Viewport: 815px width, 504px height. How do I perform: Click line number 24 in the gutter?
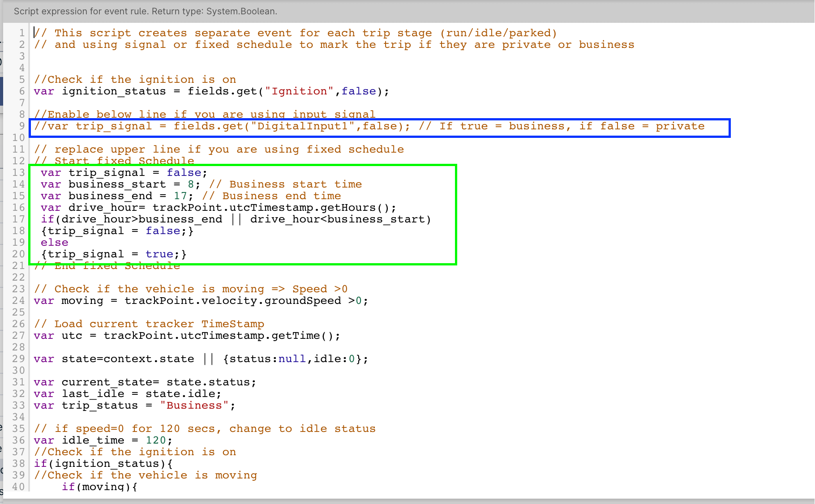point(18,301)
